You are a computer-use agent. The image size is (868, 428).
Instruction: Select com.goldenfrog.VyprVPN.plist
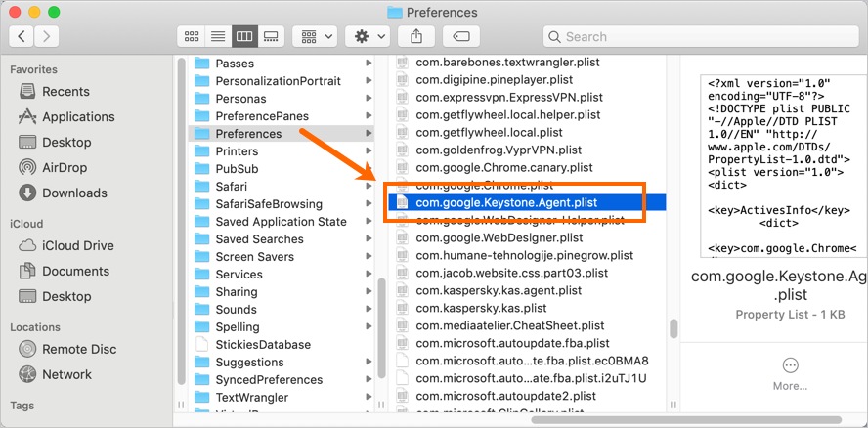527,150
